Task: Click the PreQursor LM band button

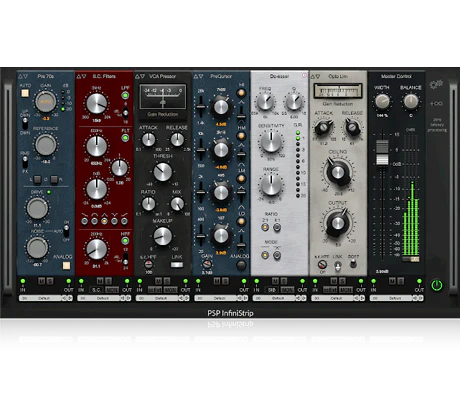Action: (241, 179)
